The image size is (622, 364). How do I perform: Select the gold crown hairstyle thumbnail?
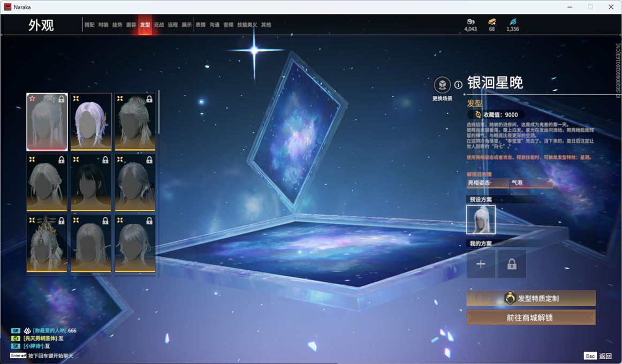click(47, 244)
